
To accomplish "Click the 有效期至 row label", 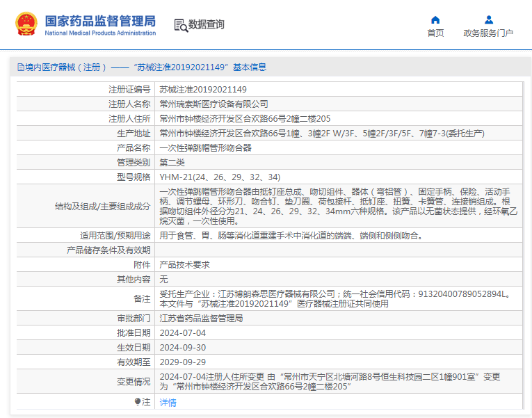I will [x=134, y=362].
